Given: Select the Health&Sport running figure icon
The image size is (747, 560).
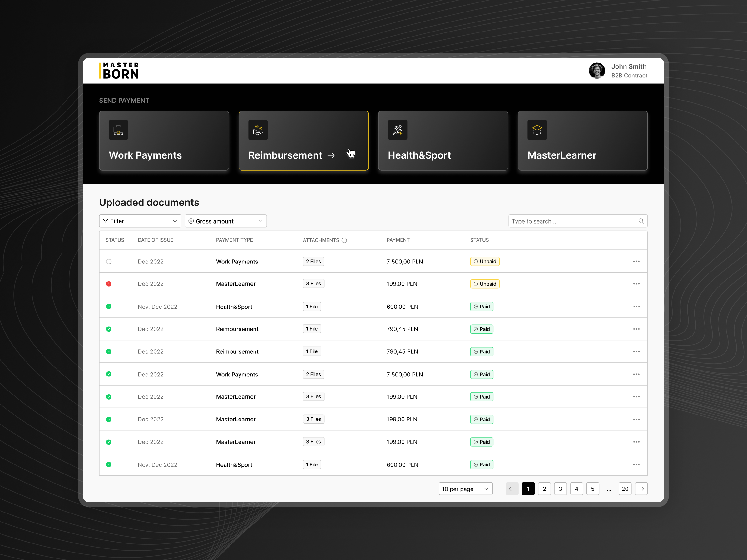Looking at the screenshot, I should [398, 130].
